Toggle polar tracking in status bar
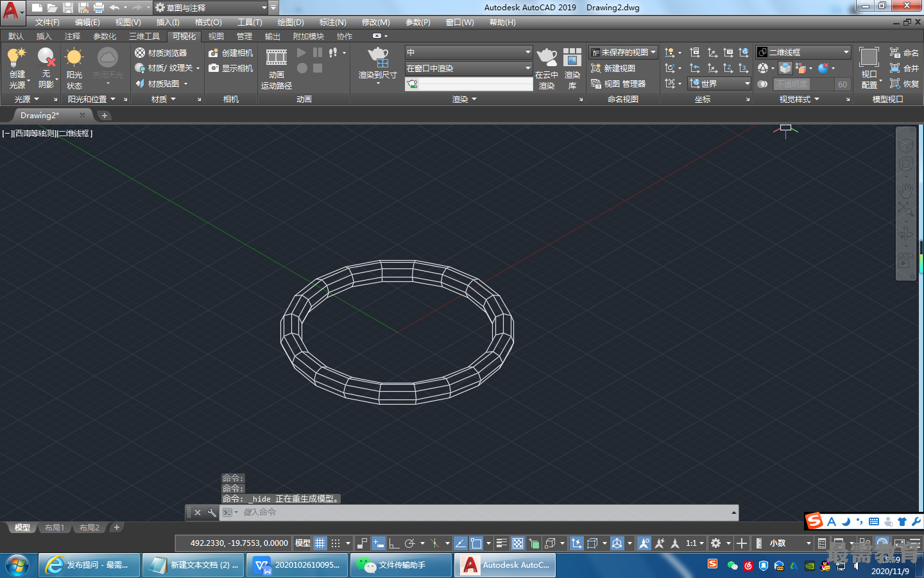924x578 pixels. pos(410,543)
